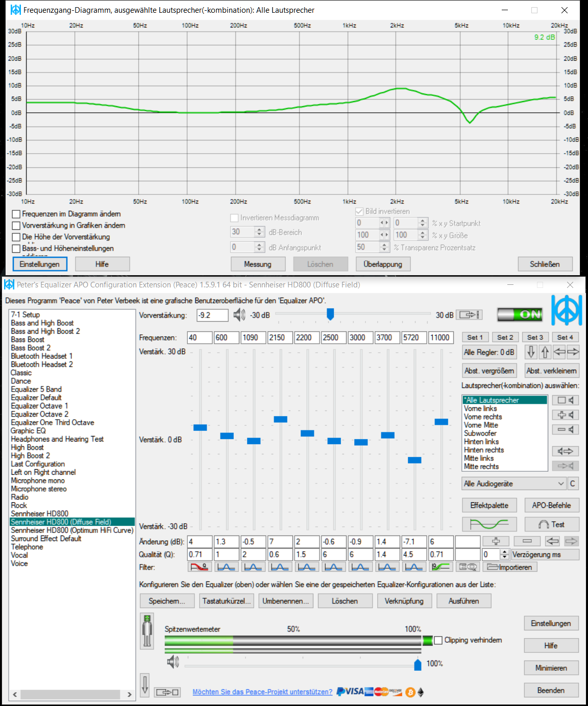Click right arrow of preset list scrollbar
The image size is (588, 706).
click(129, 694)
